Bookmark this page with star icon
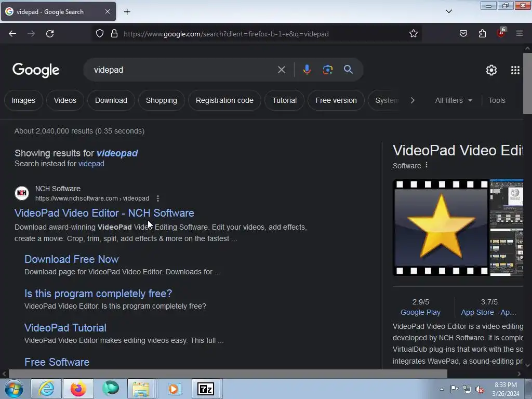 [413, 34]
